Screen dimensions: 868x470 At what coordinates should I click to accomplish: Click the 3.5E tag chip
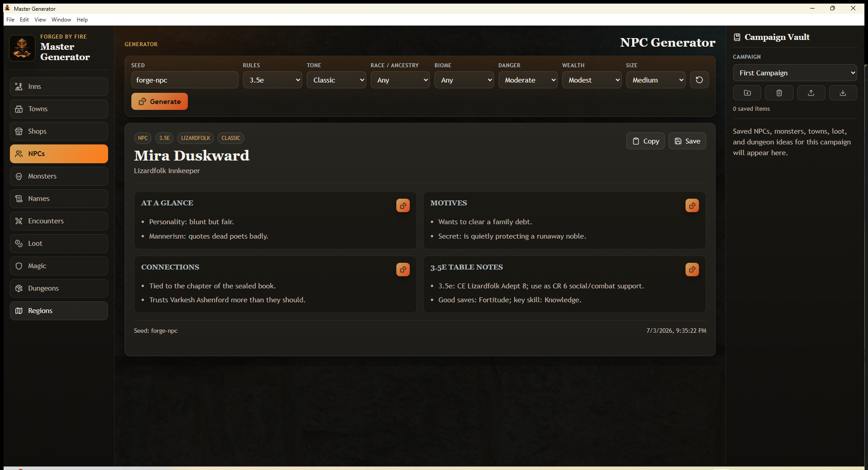165,138
